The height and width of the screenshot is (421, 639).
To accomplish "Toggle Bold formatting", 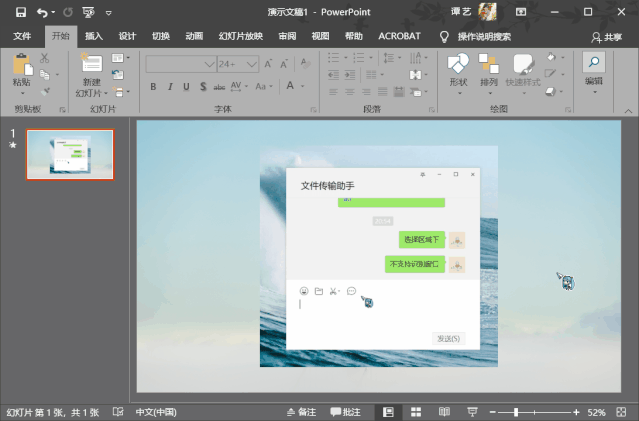I will tap(153, 86).
